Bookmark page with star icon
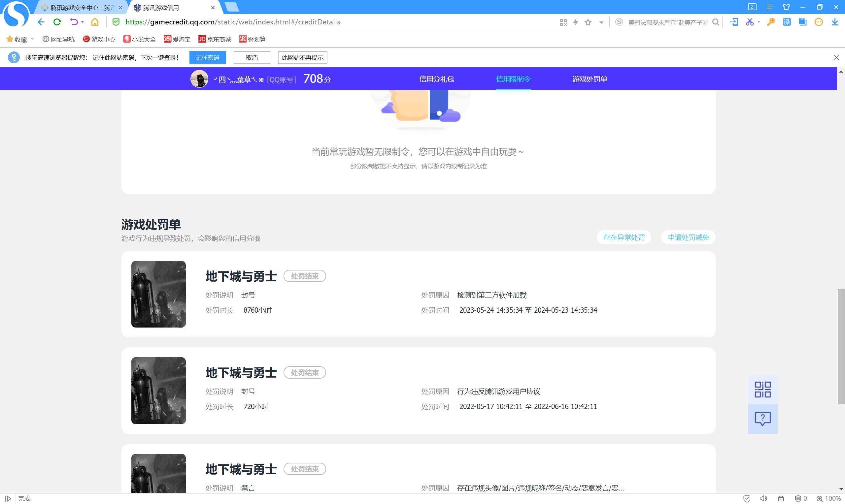This screenshot has height=504, width=845. (x=588, y=22)
